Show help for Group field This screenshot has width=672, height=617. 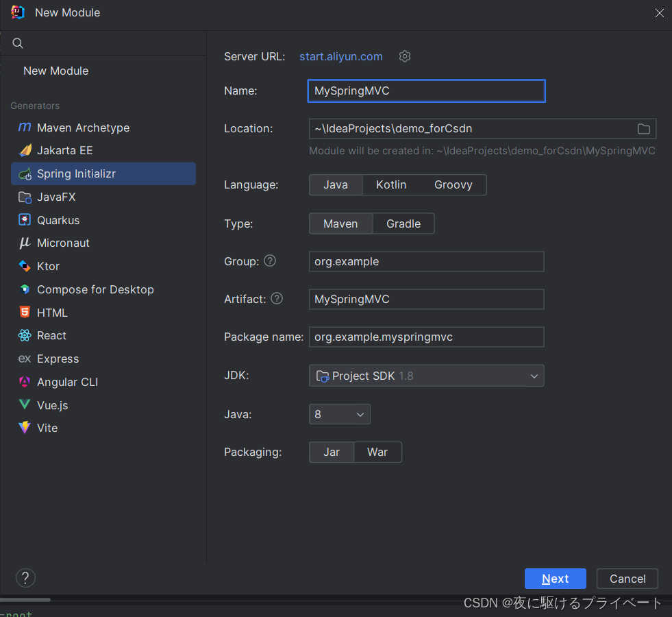click(x=270, y=261)
